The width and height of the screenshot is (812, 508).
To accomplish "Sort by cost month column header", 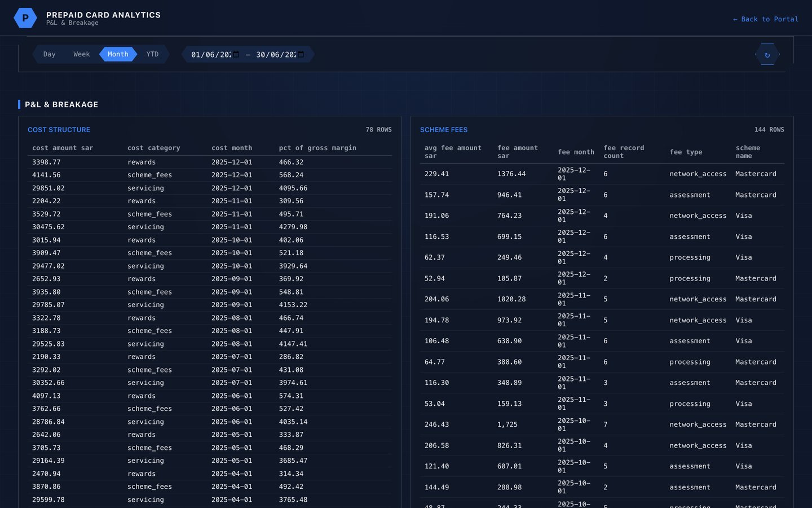I will 232,148.
